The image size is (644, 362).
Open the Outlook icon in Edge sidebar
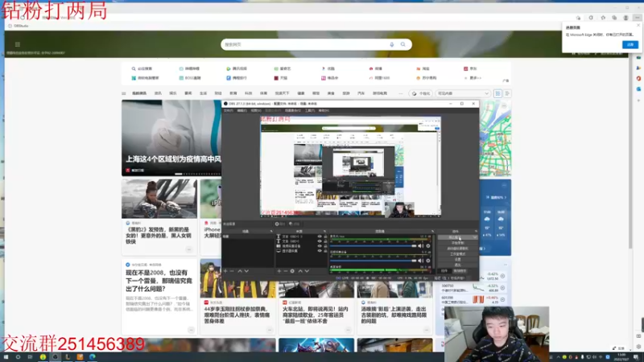click(x=638, y=89)
